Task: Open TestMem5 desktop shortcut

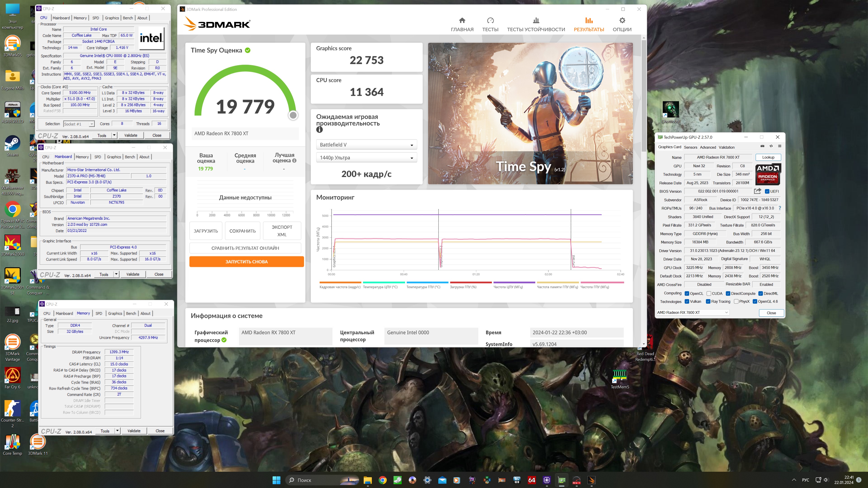Action: pyautogui.click(x=620, y=379)
